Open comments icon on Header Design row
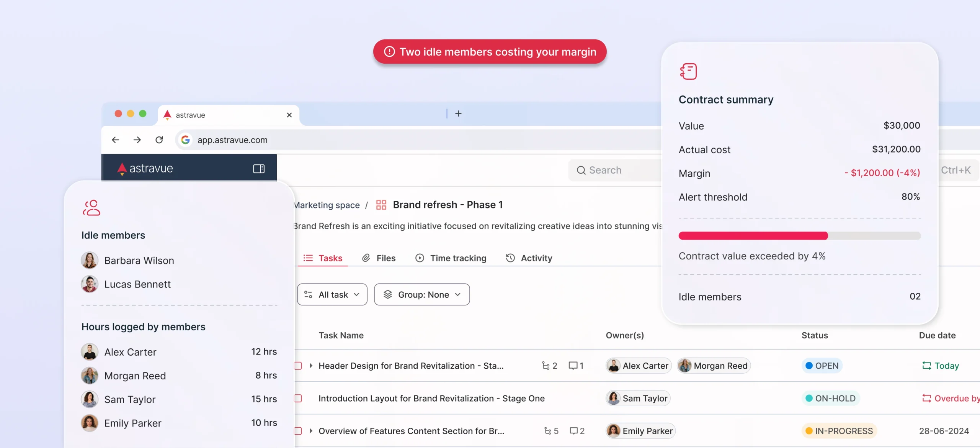This screenshot has width=980, height=448. (573, 366)
